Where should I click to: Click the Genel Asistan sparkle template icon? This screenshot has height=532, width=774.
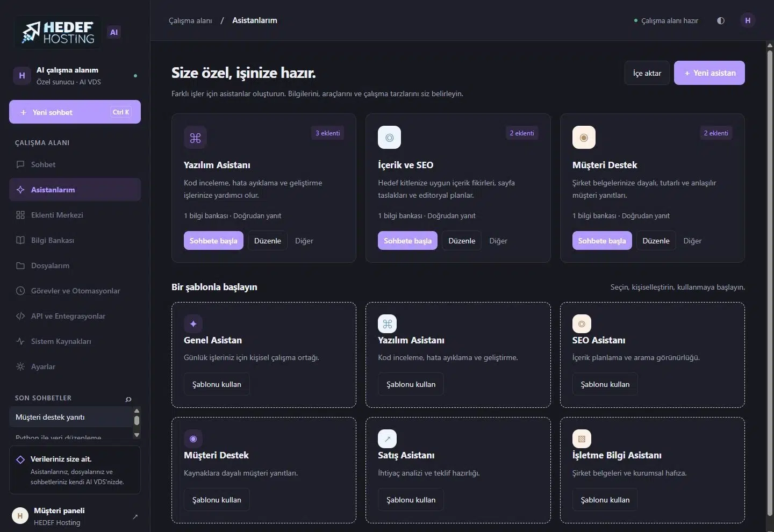[193, 323]
